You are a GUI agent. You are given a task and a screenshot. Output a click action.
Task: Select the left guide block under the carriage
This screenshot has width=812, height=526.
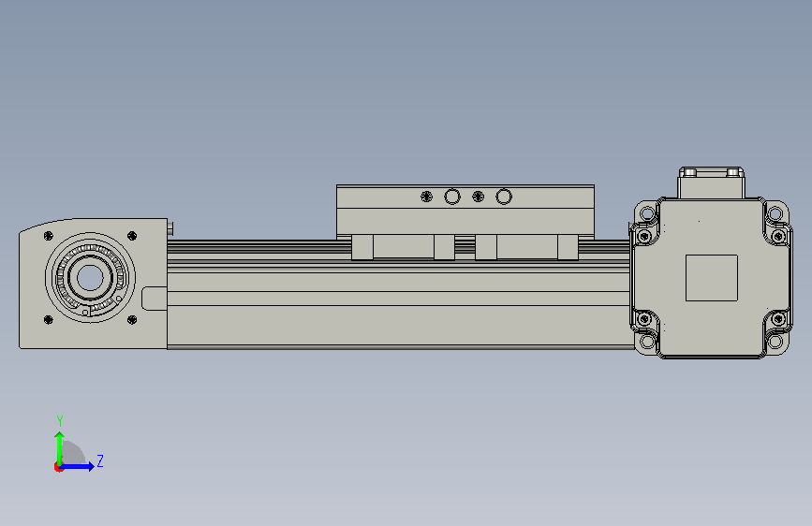click(x=403, y=247)
